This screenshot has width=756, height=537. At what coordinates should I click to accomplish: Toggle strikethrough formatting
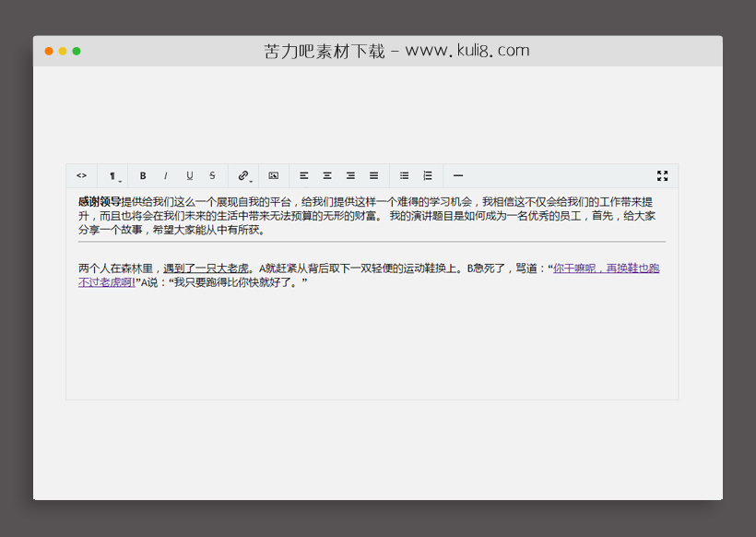point(212,175)
